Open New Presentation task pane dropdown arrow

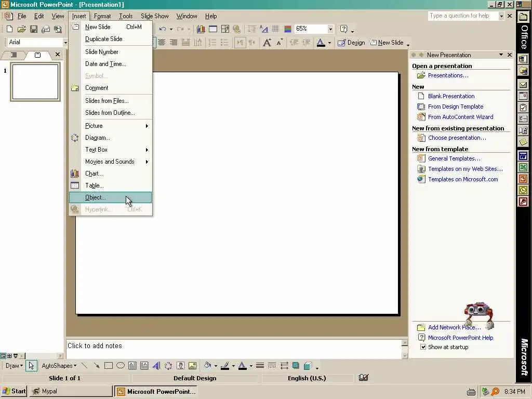point(501,55)
